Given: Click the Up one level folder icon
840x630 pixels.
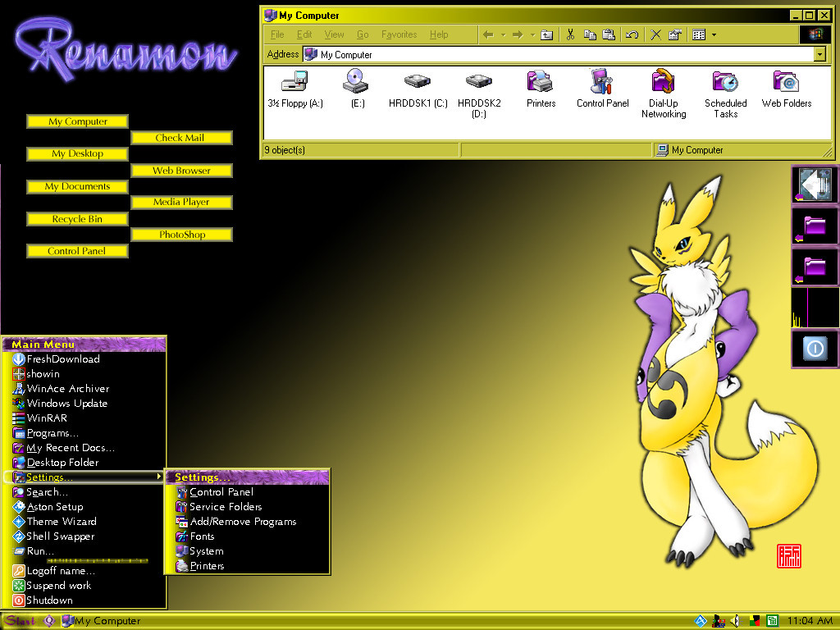Looking at the screenshot, I should tap(546, 34).
